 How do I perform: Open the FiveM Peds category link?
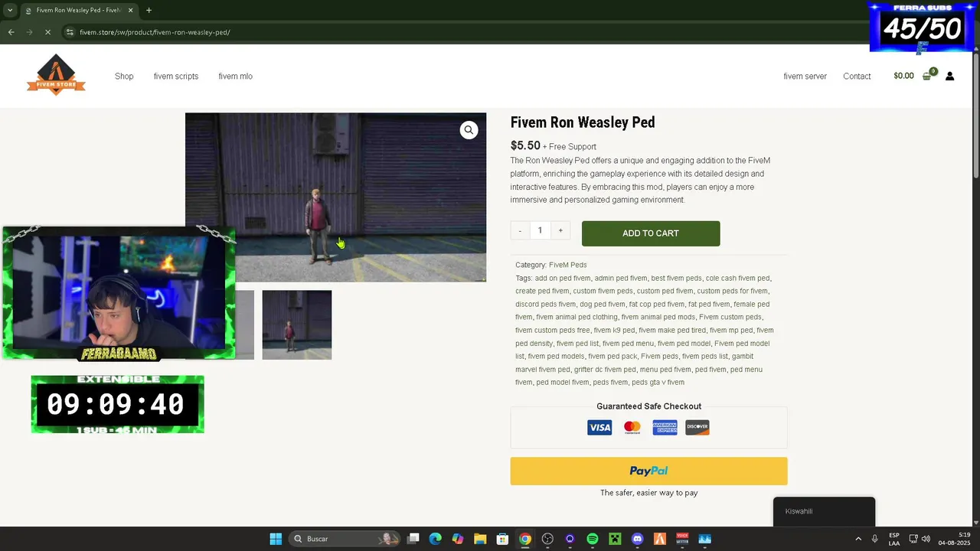[567, 265]
